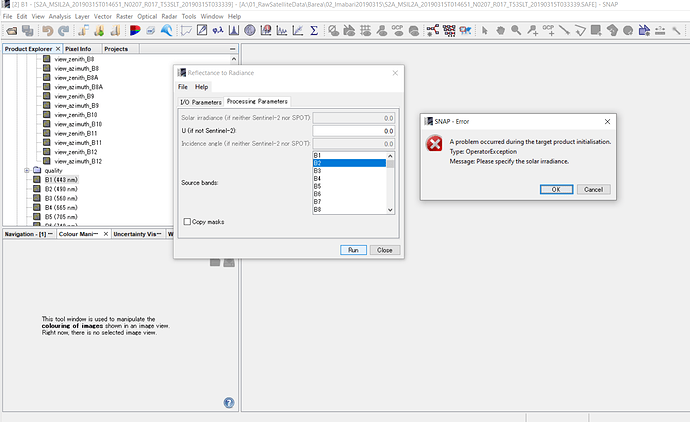Image resolution: width=690 pixels, height=422 pixels.
Task: Select the sigma Statistics tool icon
Action: 314,30
